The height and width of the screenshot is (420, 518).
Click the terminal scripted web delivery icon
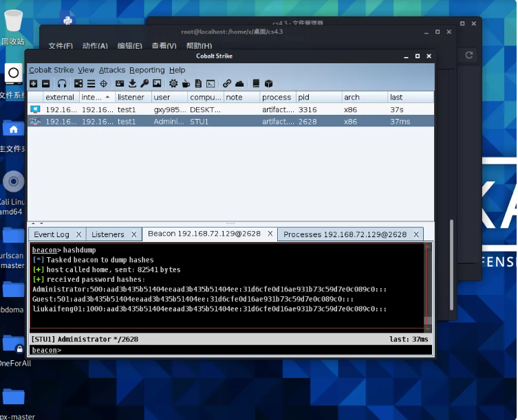[x=211, y=84]
